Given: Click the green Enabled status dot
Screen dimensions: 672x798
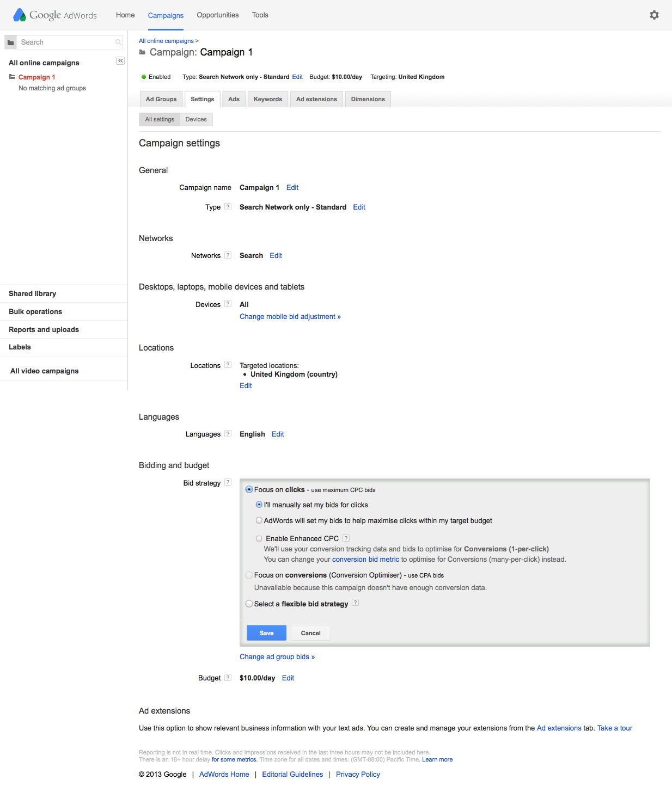Looking at the screenshot, I should (x=144, y=77).
